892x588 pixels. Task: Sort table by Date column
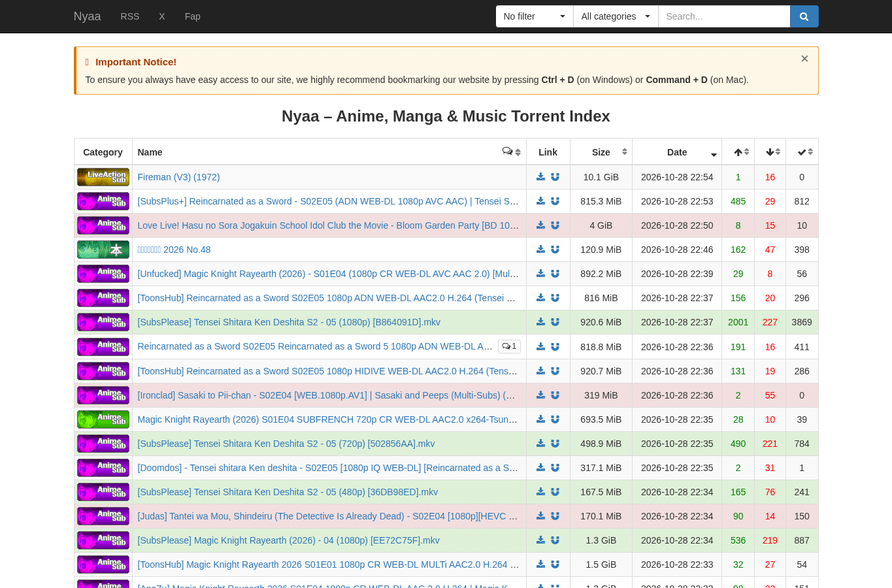677,152
